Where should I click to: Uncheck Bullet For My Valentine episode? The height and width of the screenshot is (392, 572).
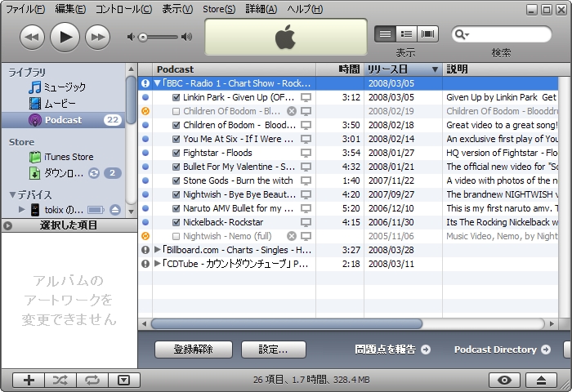pos(177,167)
